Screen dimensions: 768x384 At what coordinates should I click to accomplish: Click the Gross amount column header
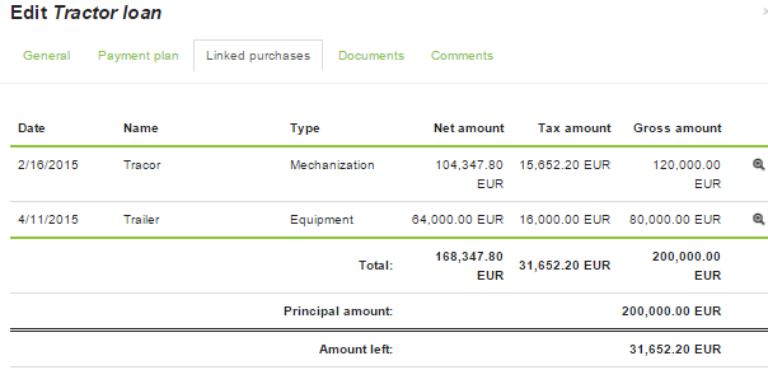tap(677, 128)
